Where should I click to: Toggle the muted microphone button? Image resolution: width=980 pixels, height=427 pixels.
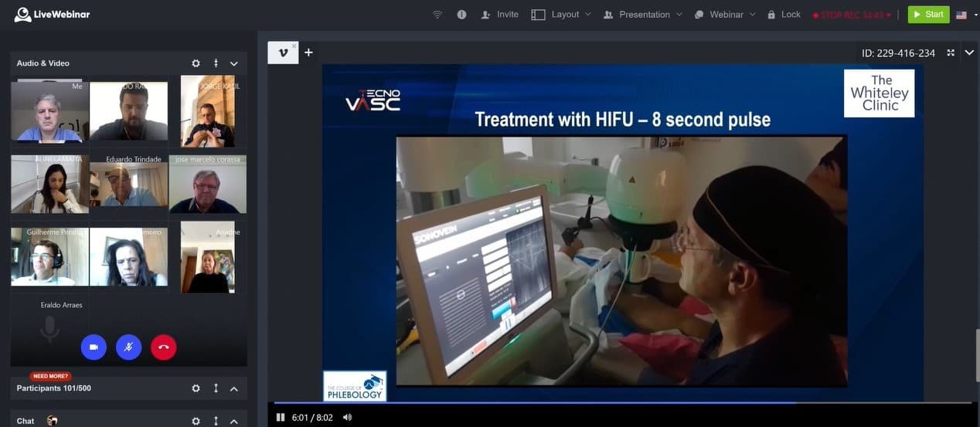(129, 347)
